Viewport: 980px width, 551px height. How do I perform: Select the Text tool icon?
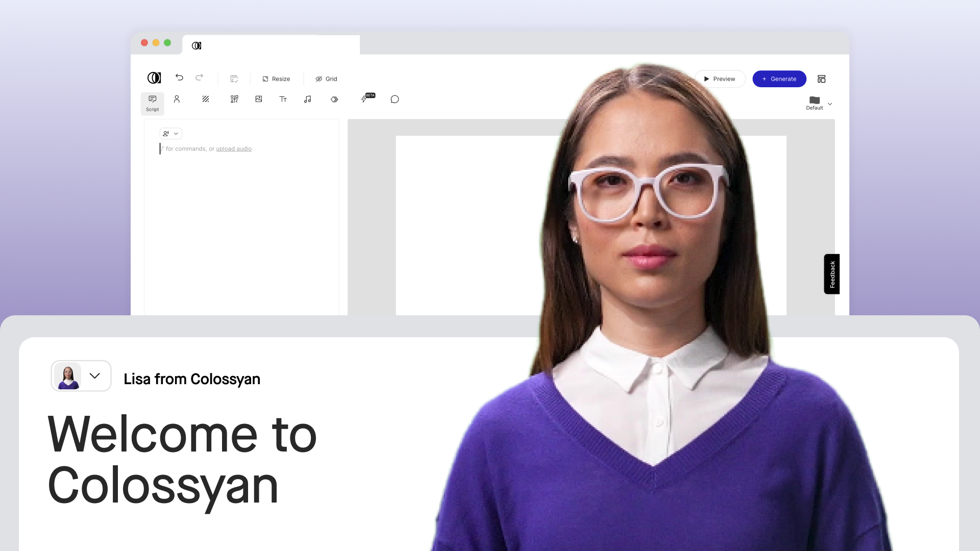283,99
